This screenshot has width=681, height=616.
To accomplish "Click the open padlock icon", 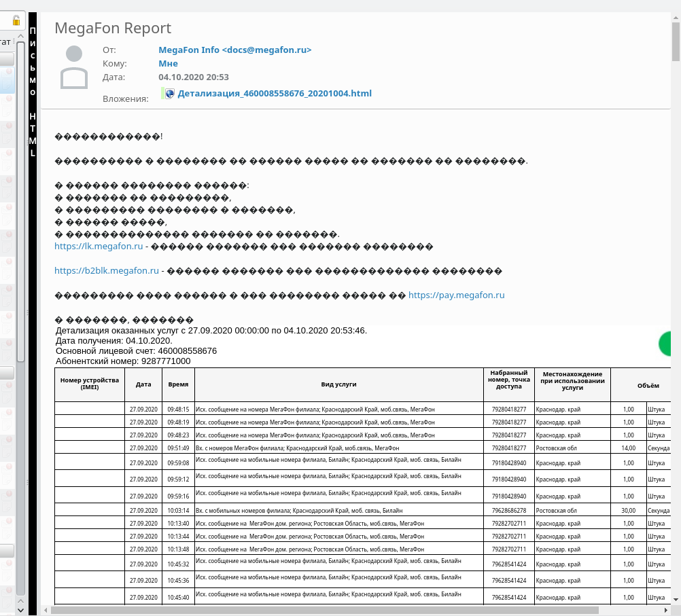I will [16, 20].
